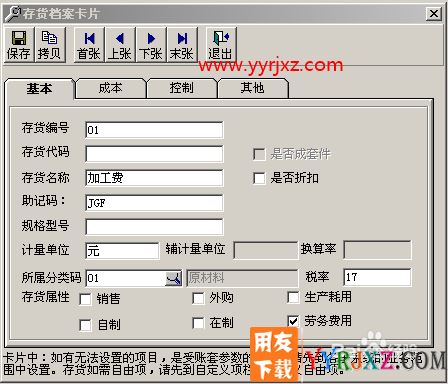Screen dimensions: 448x384
Task: Click the 换算率 field
Action: 377,250
